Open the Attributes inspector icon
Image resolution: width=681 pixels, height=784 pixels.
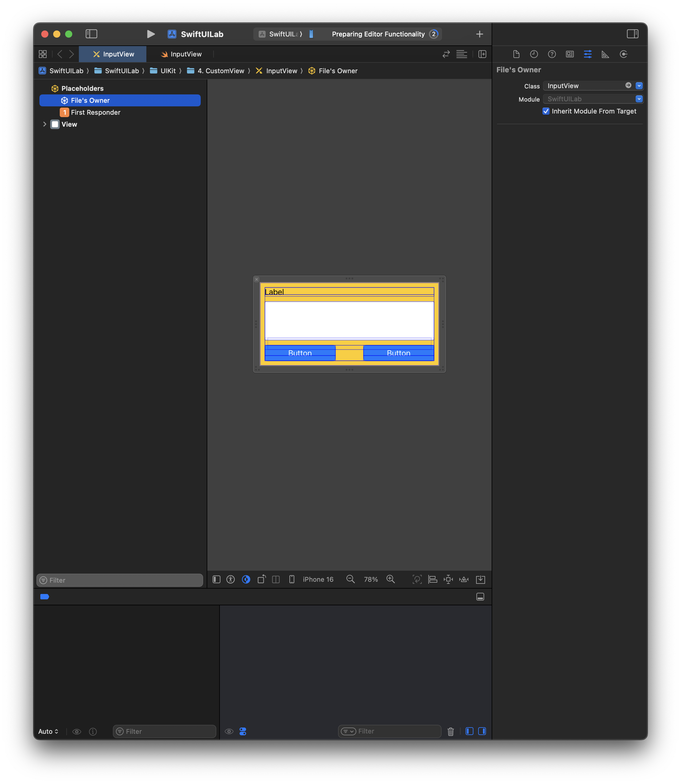point(588,54)
